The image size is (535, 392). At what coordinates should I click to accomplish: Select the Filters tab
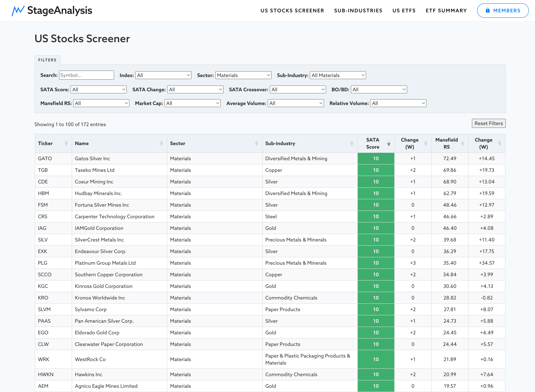pos(47,60)
